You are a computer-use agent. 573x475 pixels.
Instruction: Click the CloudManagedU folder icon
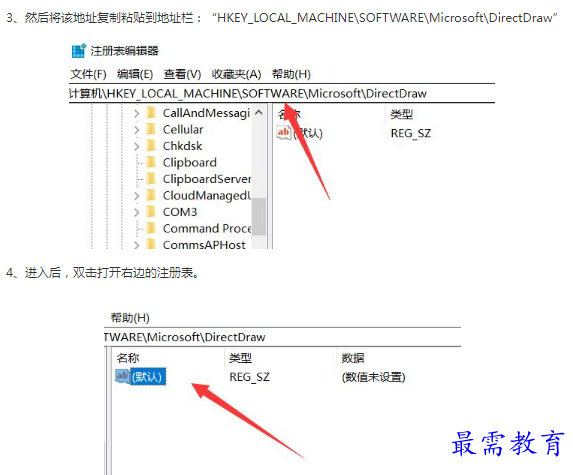151,195
